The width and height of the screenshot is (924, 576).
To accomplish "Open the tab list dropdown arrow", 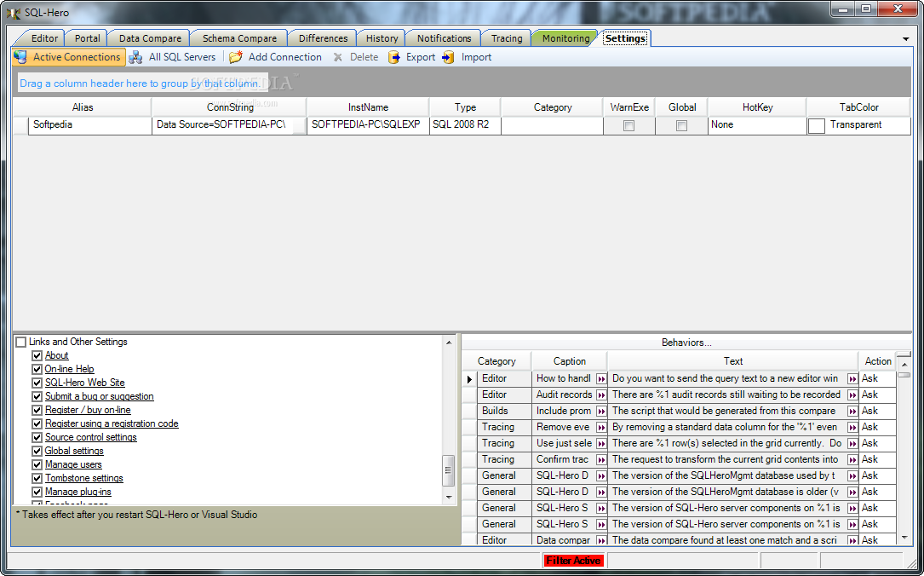I will (906, 39).
